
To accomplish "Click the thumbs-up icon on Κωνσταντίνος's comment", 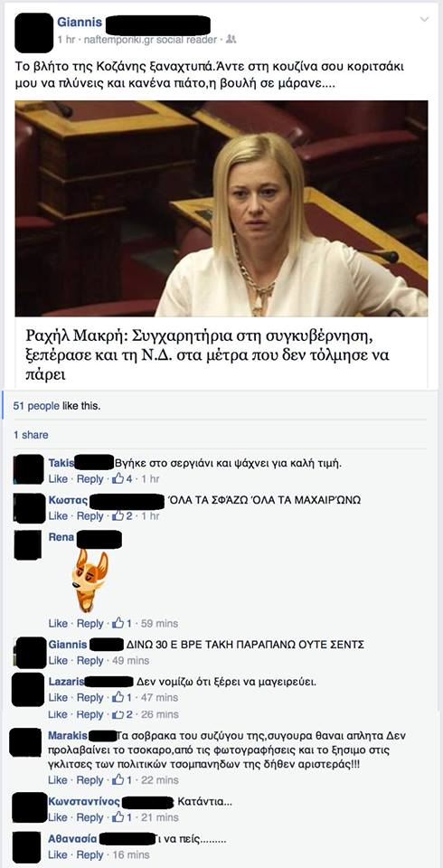I will (x=118, y=817).
